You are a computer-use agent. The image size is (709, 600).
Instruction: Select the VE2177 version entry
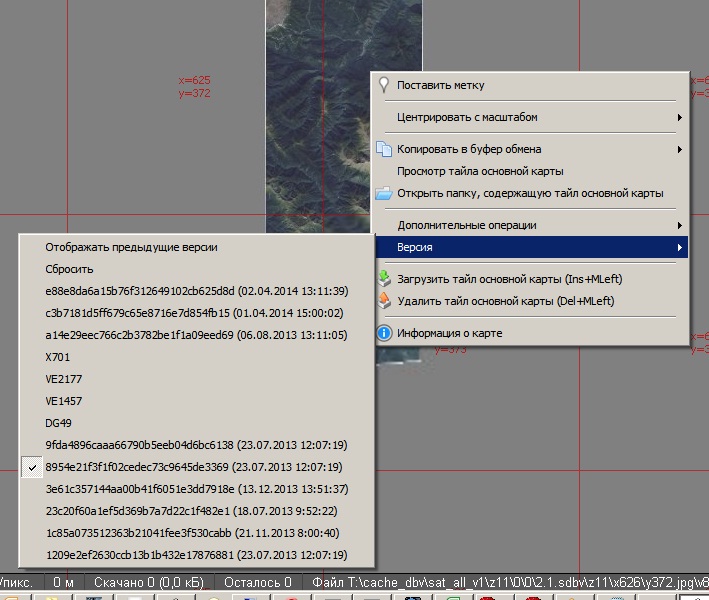[64, 379]
